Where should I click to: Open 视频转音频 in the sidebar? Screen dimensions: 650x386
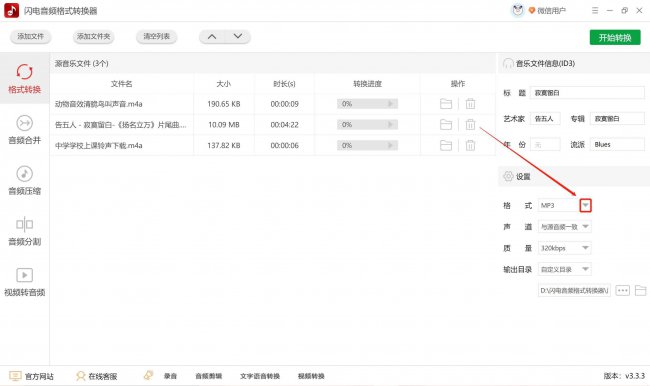click(24, 282)
